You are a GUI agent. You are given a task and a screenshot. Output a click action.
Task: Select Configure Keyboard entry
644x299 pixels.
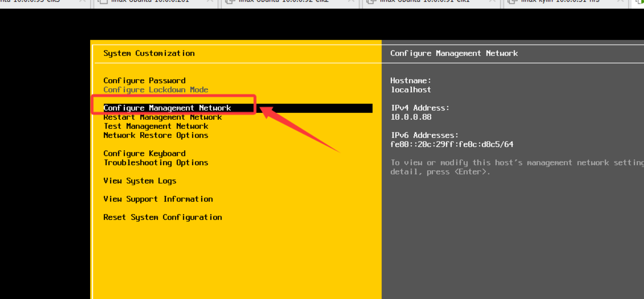tap(144, 153)
